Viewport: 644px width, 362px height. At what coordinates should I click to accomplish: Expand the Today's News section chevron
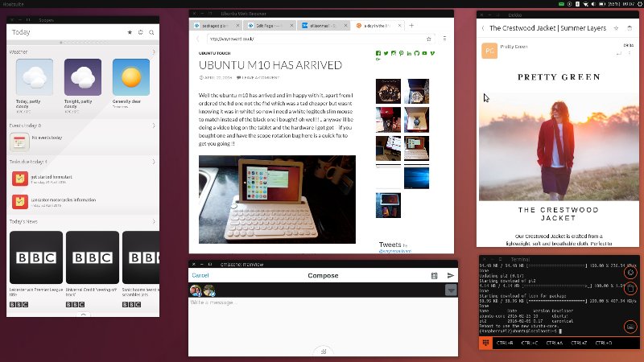pyautogui.click(x=154, y=222)
